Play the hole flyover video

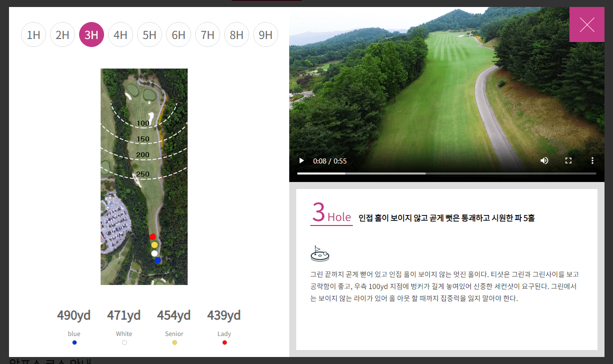coord(301,160)
